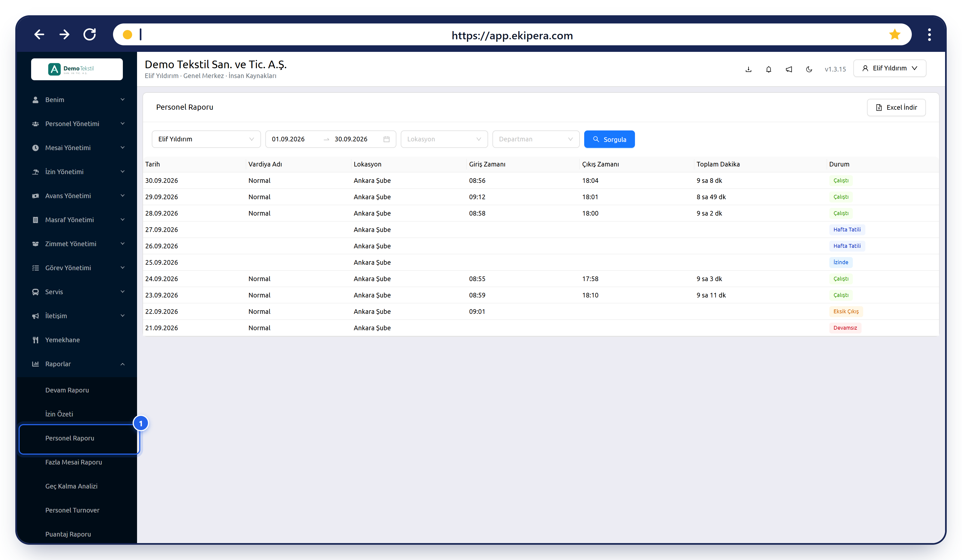Click the Demo Tekstil logo
The height and width of the screenshot is (560, 962).
click(77, 69)
